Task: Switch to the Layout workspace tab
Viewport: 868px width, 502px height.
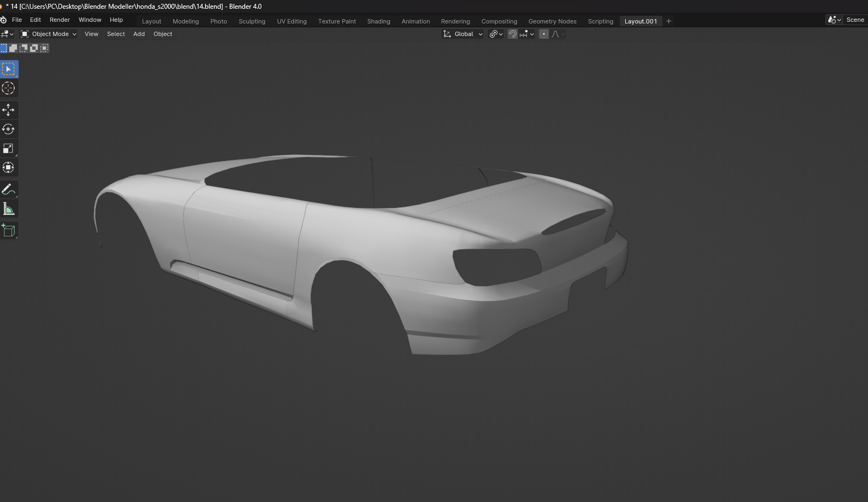Action: (151, 21)
